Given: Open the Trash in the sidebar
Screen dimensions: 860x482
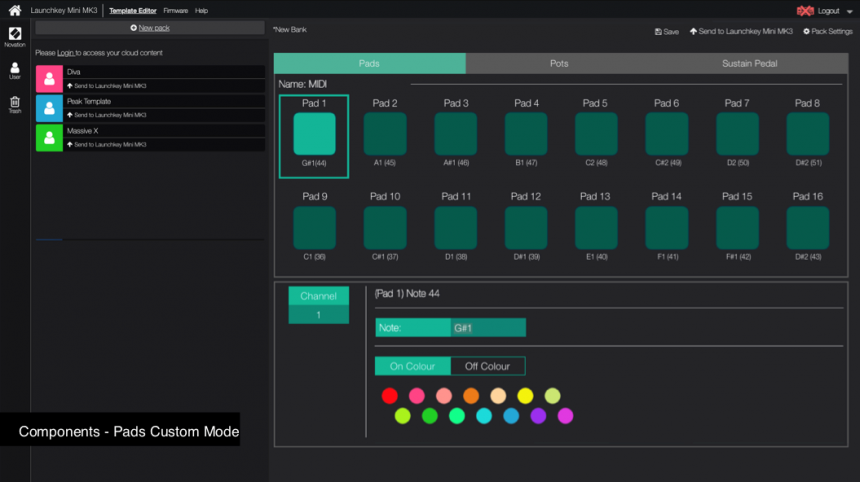Looking at the screenshot, I should tap(15, 104).
